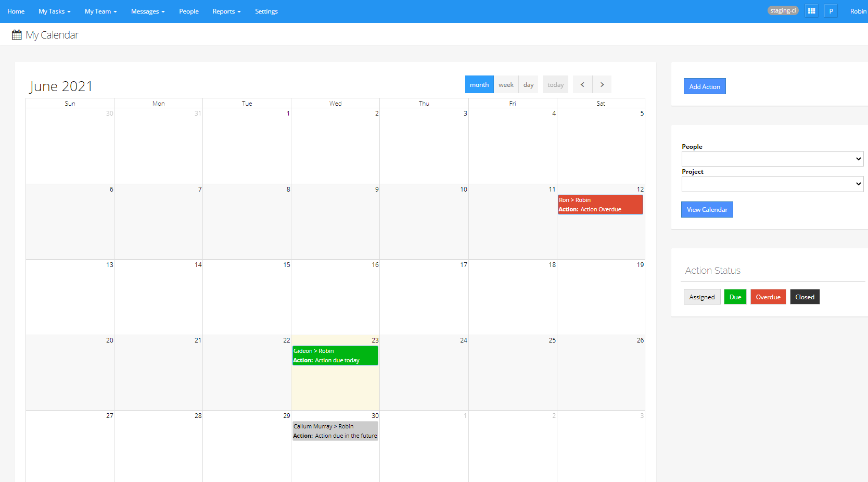The height and width of the screenshot is (482, 868).
Task: Switch to the week view
Action: coord(505,84)
